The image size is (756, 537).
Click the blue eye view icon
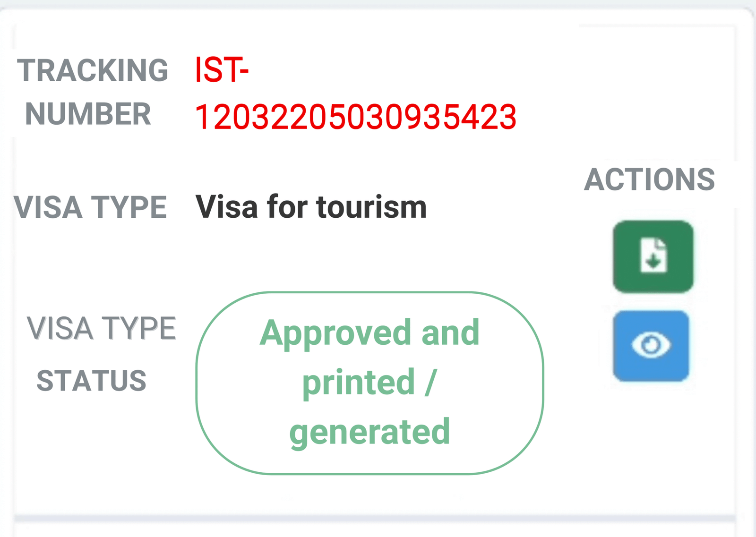point(651,345)
